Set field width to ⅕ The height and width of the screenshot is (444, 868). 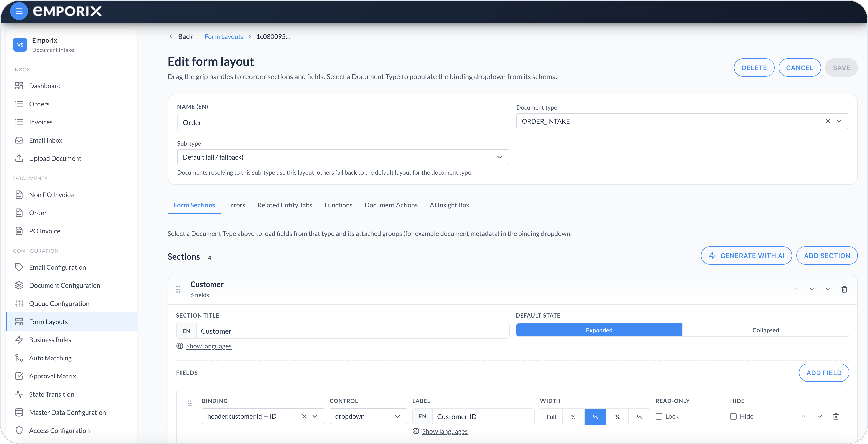pos(639,416)
